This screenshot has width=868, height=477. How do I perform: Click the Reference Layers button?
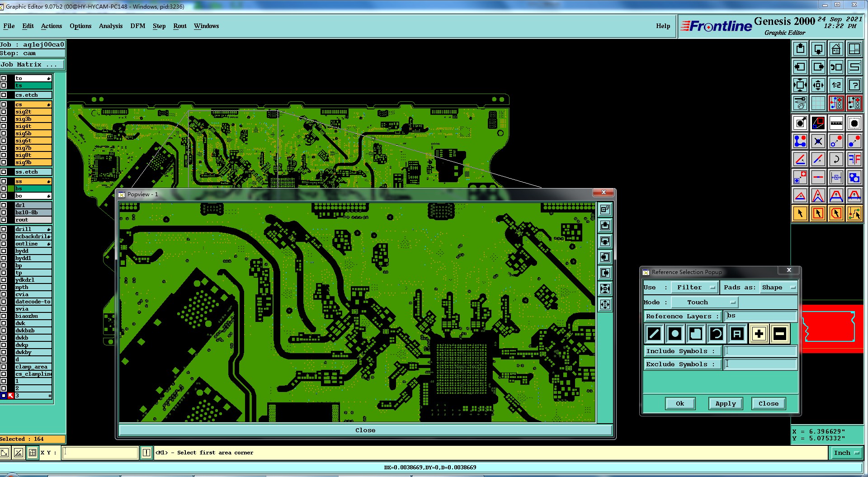click(682, 316)
